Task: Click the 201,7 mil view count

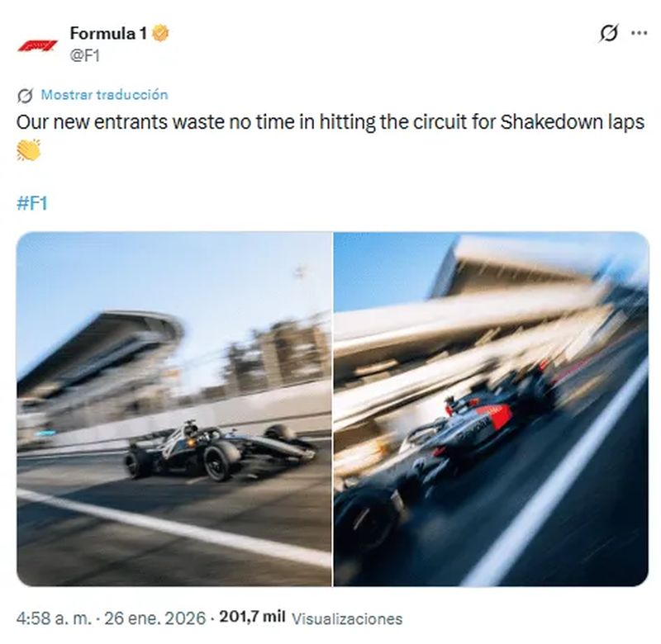Action: point(252,617)
